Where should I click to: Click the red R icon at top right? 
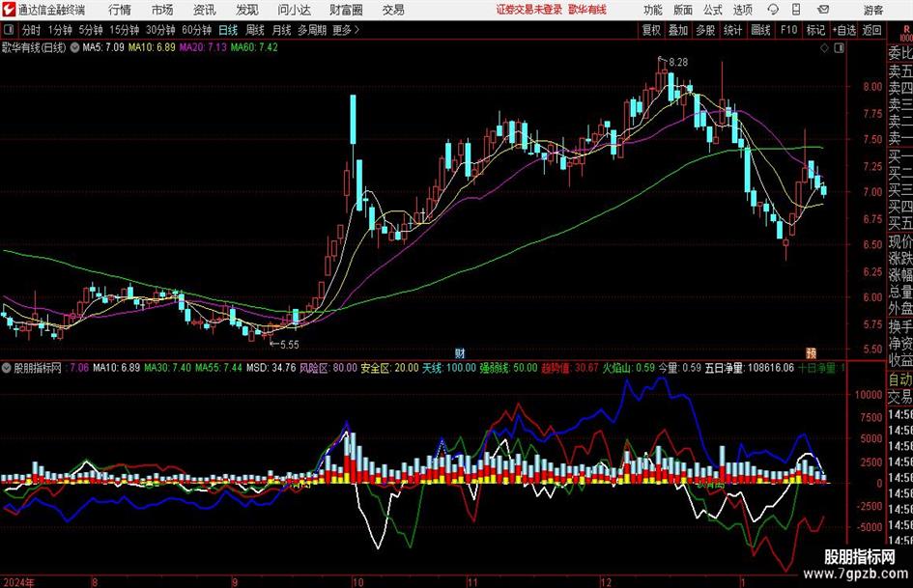pyautogui.click(x=906, y=30)
